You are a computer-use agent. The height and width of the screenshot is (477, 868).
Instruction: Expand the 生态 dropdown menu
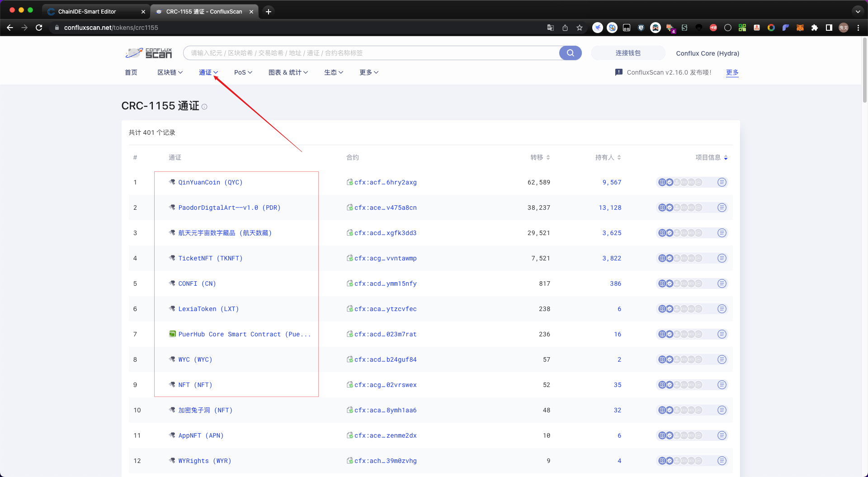point(334,72)
